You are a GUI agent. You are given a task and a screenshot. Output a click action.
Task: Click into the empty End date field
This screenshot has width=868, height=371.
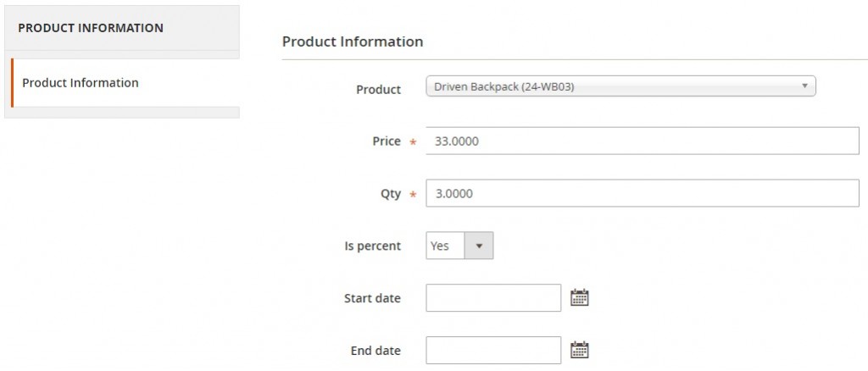493,351
